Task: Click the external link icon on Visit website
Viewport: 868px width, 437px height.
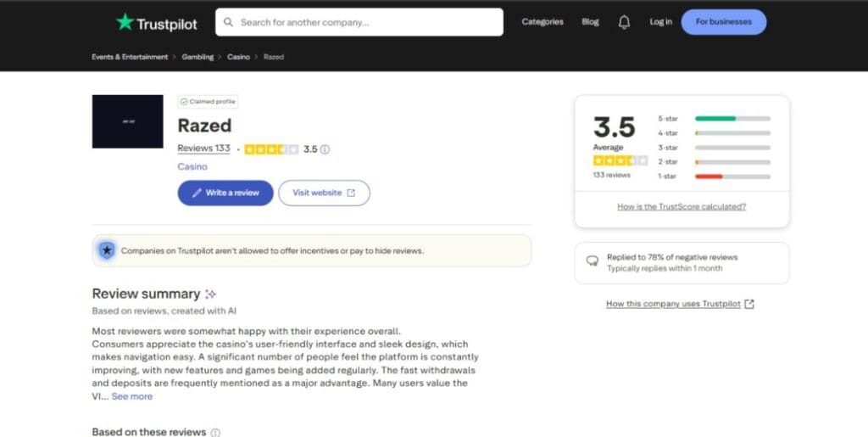Action: coord(351,193)
